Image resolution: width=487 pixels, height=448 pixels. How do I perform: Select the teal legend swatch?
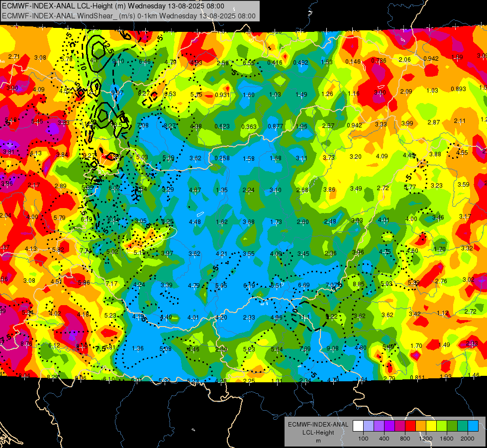[463, 426]
